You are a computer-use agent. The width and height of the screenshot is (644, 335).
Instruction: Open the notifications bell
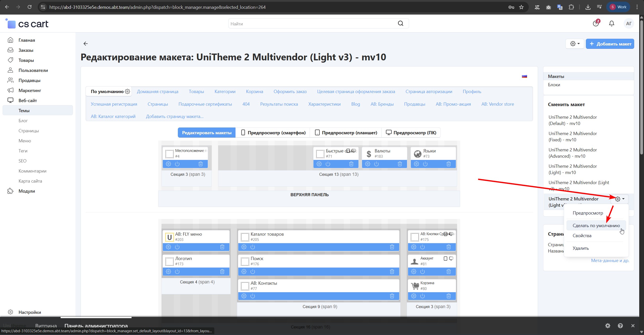click(612, 24)
